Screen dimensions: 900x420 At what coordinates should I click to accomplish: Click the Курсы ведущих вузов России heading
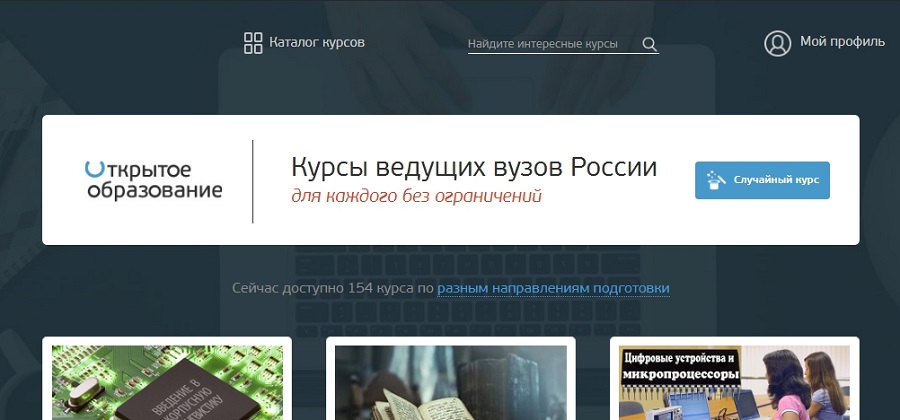474,167
